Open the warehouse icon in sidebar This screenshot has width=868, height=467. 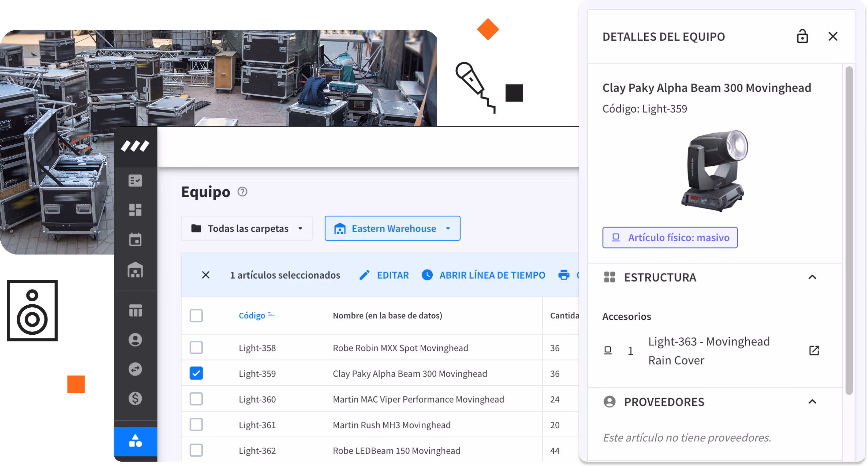[x=135, y=270]
